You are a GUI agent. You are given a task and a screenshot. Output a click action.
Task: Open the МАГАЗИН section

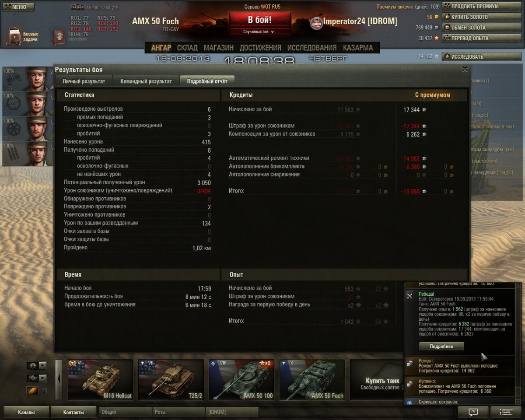tap(219, 48)
